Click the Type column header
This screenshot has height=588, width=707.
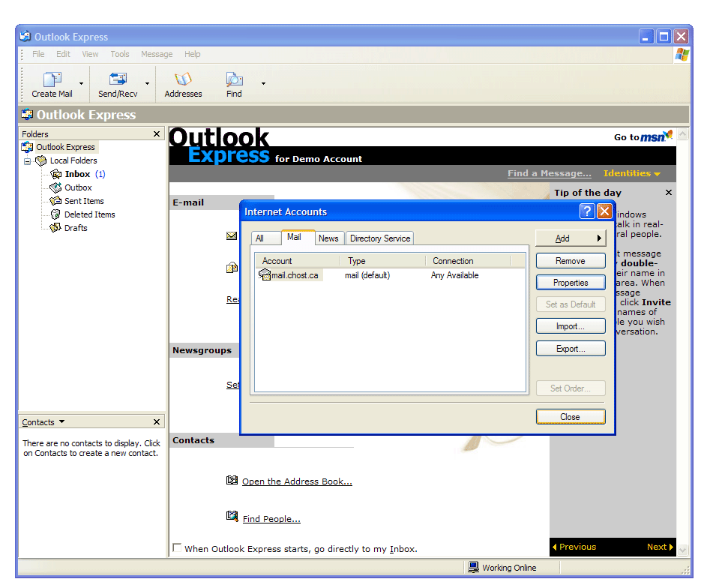383,261
